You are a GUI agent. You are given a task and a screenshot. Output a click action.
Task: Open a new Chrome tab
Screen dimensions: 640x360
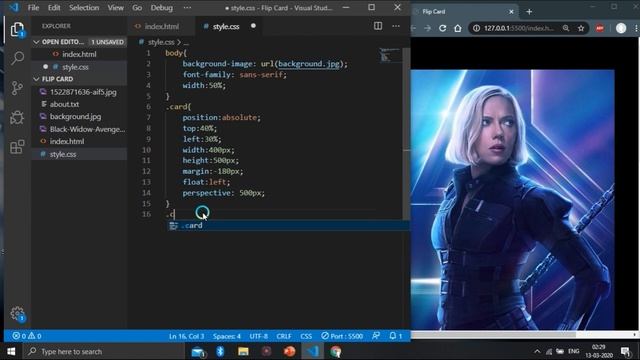point(529,12)
